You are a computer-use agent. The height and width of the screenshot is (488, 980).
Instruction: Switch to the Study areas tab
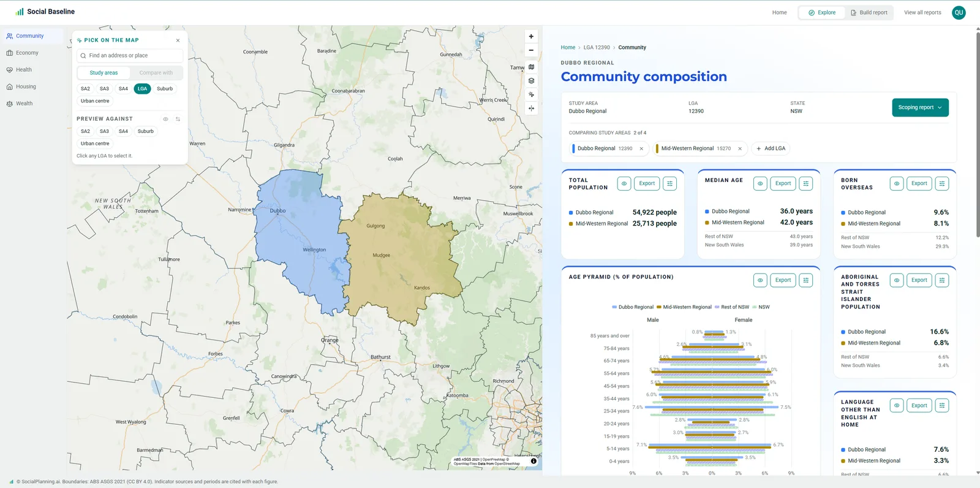[104, 72]
